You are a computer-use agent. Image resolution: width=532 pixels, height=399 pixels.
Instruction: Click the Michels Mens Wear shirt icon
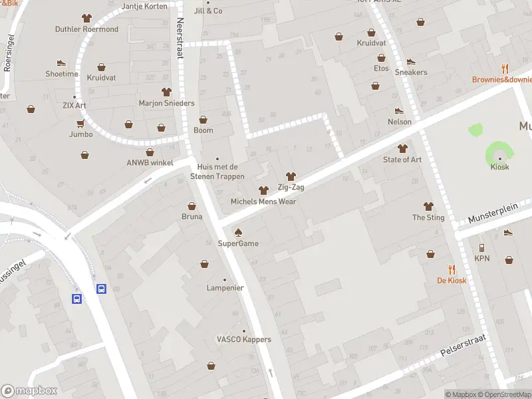tap(263, 190)
